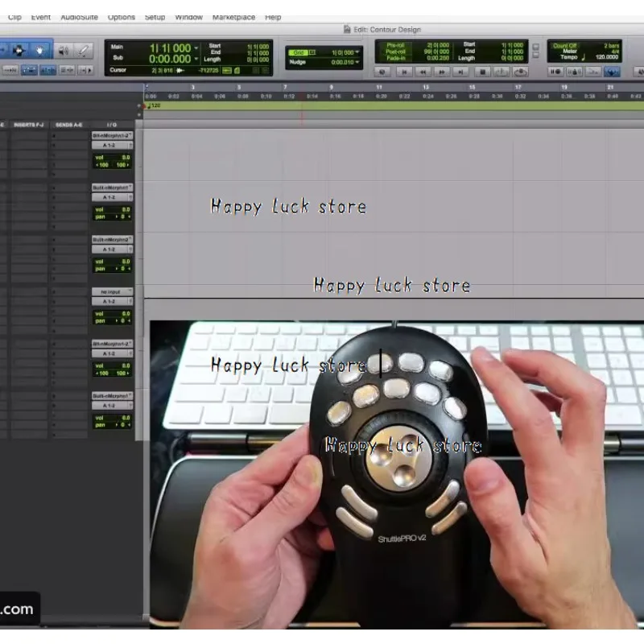
Task: Select the Pencil tool
Action: 84,50
